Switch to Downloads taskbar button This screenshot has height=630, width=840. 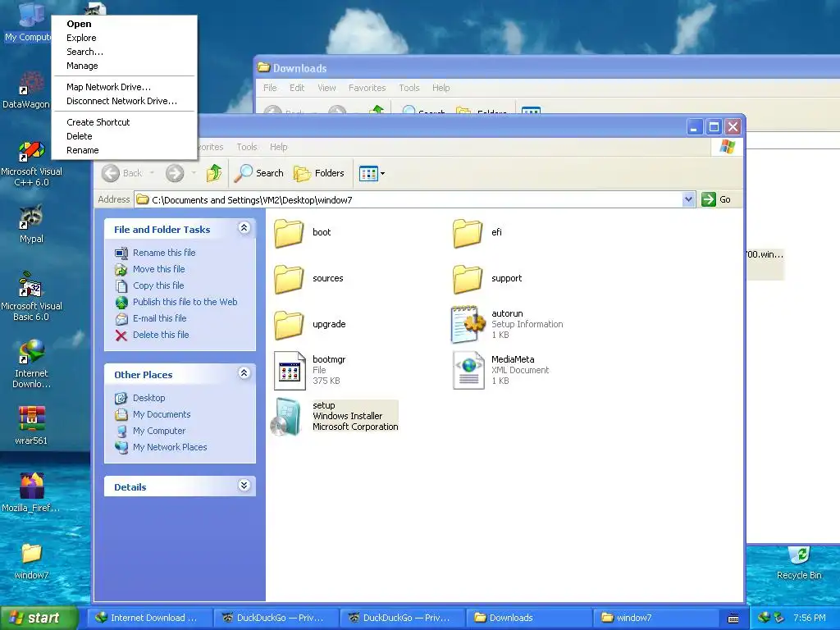tap(528, 618)
